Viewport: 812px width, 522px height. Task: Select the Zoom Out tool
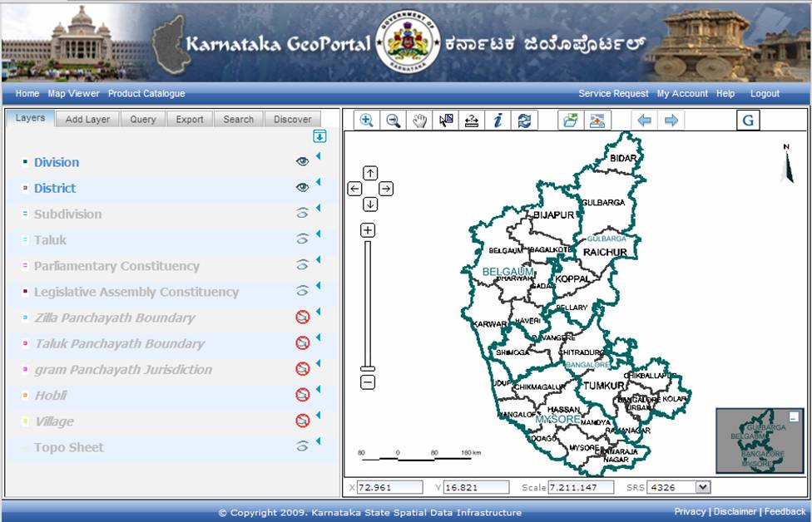pyautogui.click(x=394, y=119)
